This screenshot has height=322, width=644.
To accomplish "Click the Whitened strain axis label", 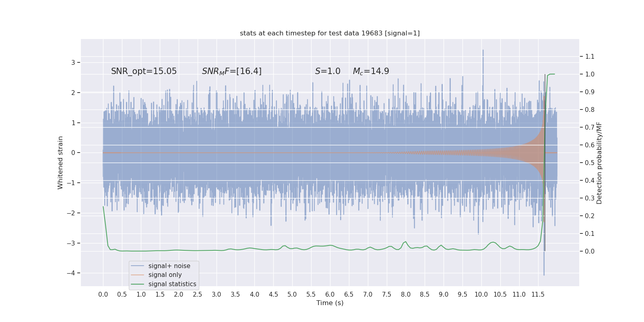I will 60,163.
